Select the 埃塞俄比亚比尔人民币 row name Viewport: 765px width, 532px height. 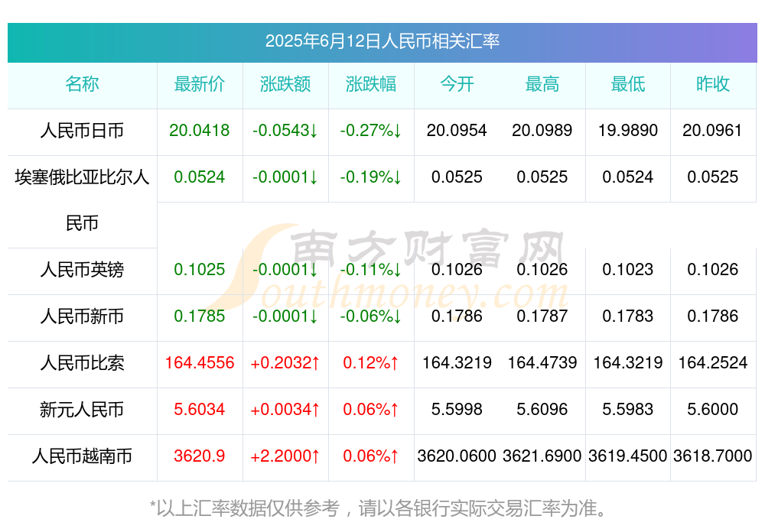pos(82,200)
